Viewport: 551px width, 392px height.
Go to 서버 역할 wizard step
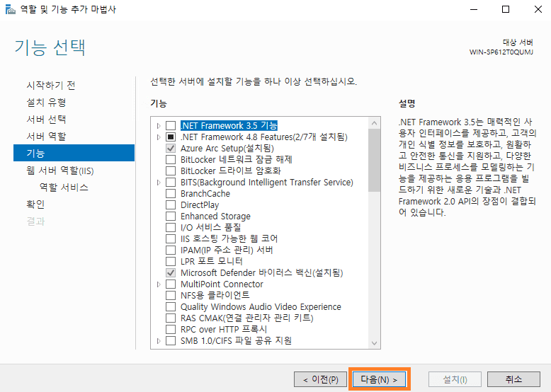coord(46,136)
